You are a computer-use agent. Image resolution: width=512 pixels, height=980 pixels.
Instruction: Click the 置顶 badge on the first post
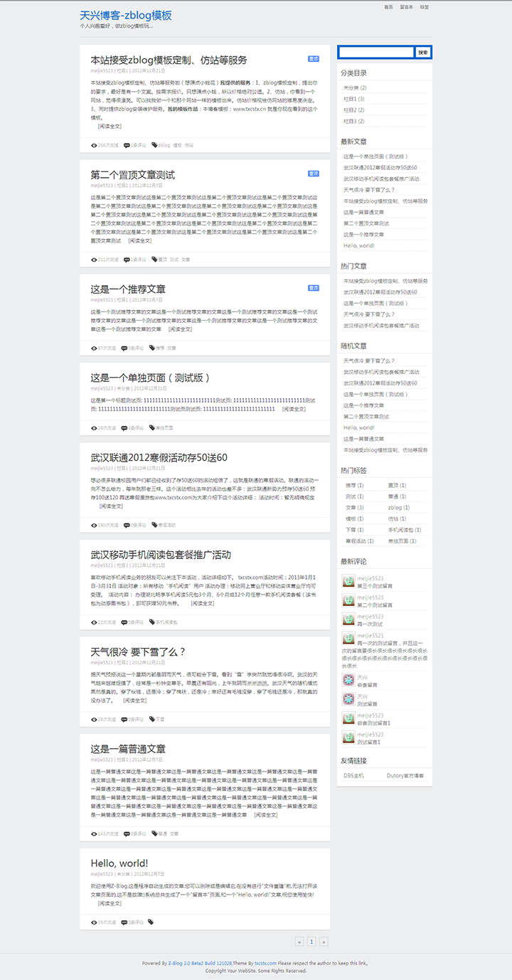pyautogui.click(x=314, y=59)
